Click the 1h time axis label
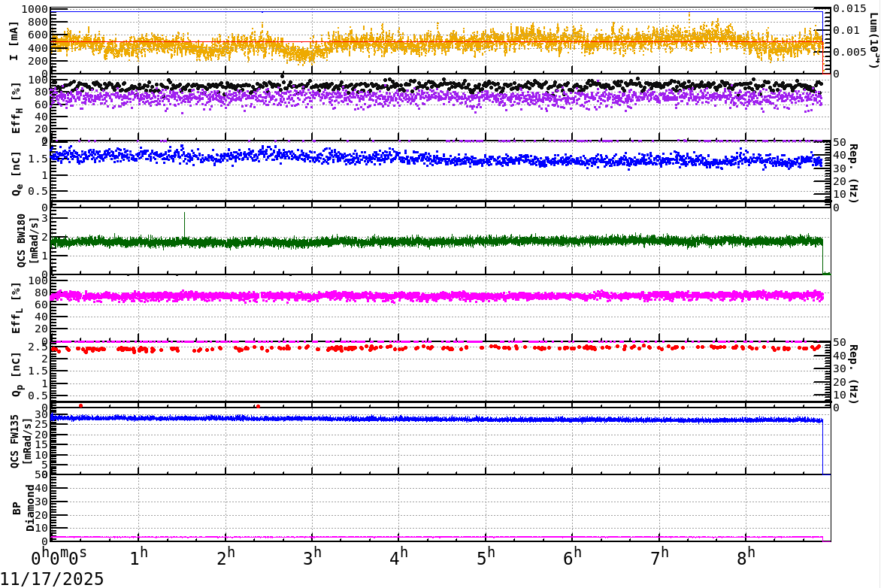The height and width of the screenshot is (588, 881). (x=139, y=557)
